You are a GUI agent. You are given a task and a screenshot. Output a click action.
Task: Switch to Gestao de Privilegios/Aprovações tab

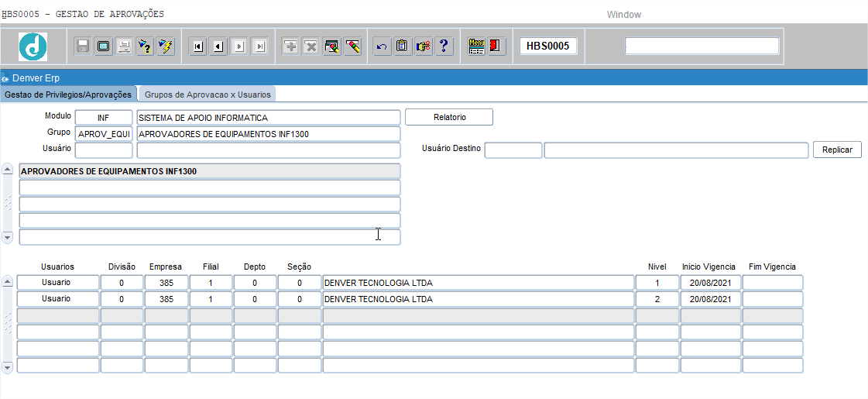tap(67, 95)
